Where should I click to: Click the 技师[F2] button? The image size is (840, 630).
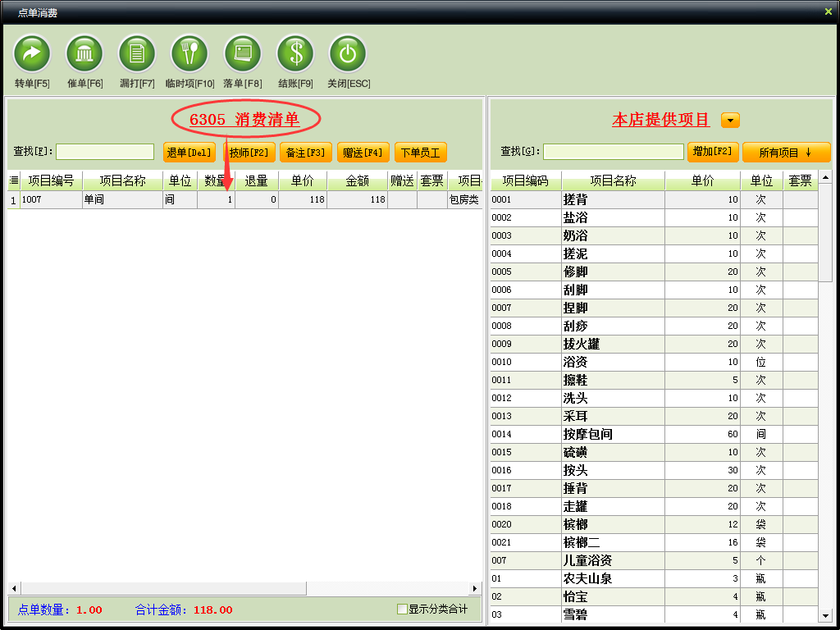pyautogui.click(x=249, y=152)
